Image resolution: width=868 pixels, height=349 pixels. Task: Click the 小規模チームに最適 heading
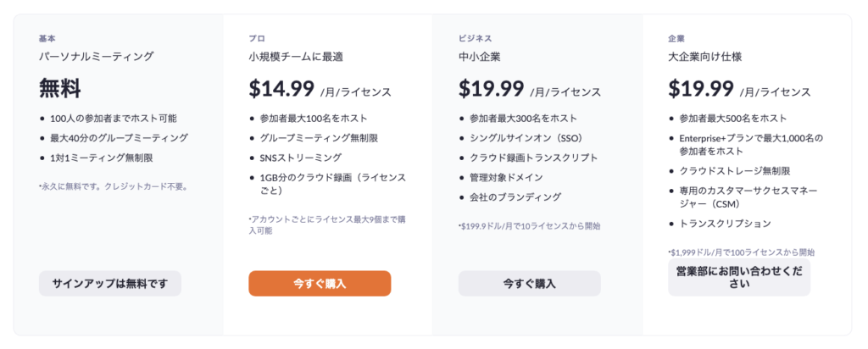click(298, 57)
